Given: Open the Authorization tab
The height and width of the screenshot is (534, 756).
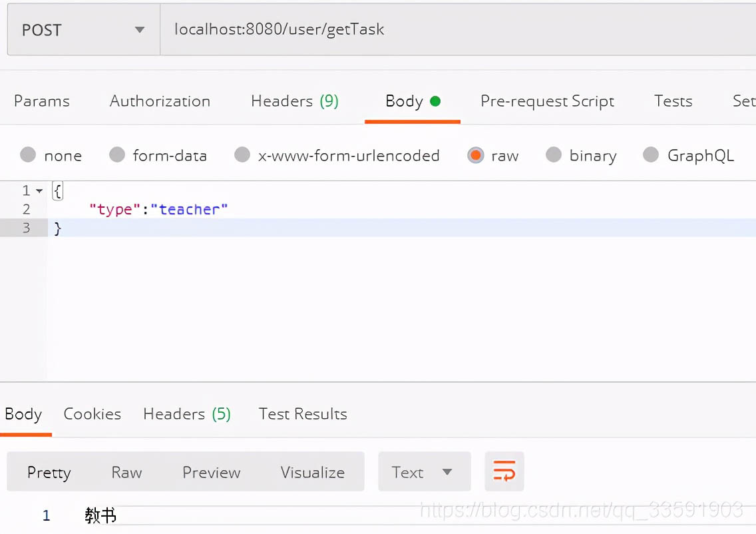Looking at the screenshot, I should pos(160,101).
